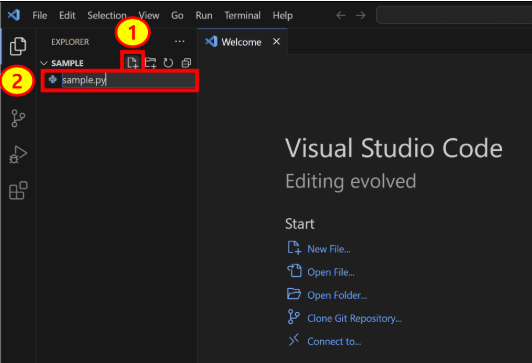
Task: Switch to the Welcome tab
Action: click(241, 42)
